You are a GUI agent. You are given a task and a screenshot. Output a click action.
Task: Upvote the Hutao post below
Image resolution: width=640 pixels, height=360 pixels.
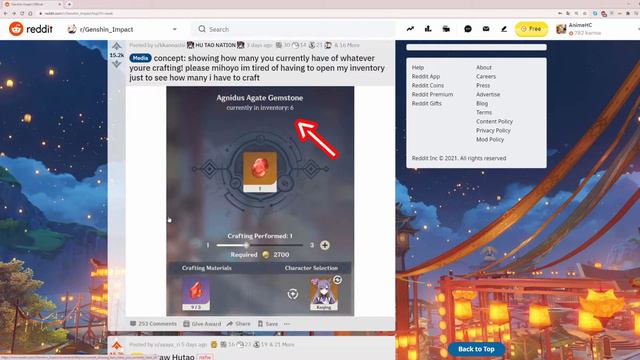[x=117, y=345]
